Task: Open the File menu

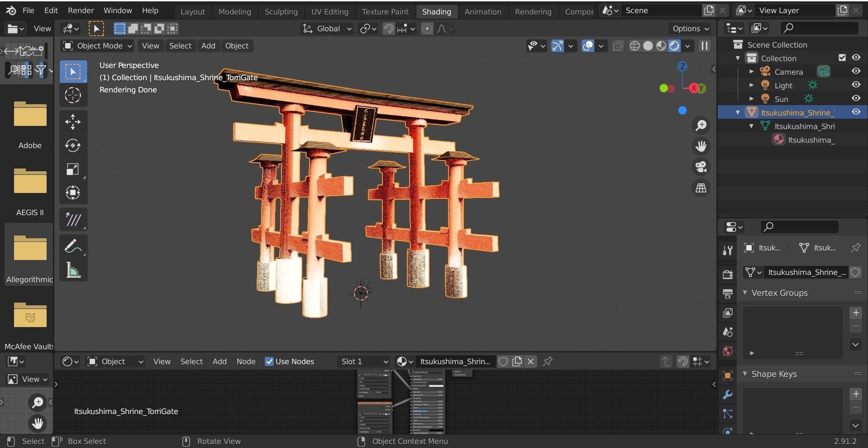Action: coord(28,10)
